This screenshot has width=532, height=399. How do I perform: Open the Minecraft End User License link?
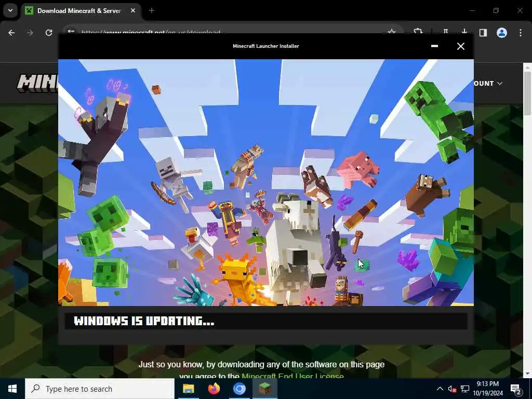[x=292, y=376]
